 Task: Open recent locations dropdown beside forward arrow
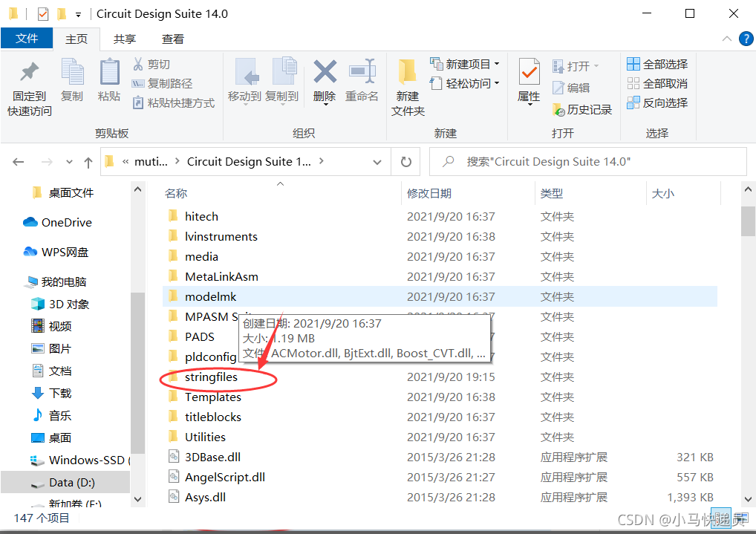69,162
